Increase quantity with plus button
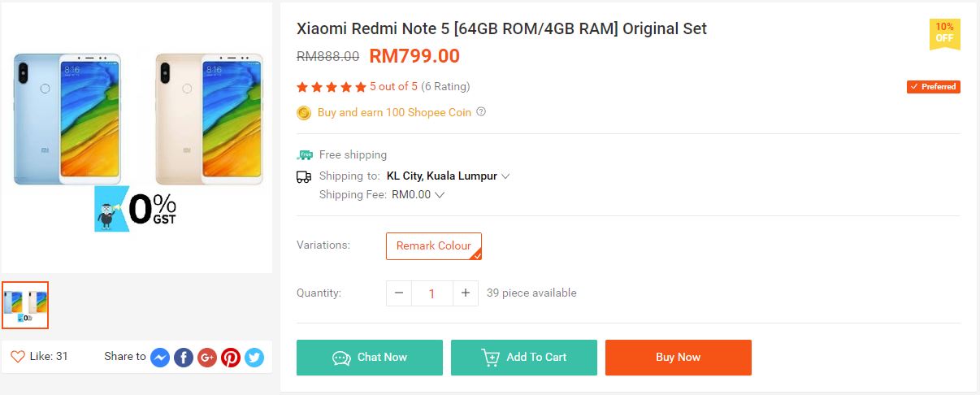980x395 pixels. [x=465, y=293]
